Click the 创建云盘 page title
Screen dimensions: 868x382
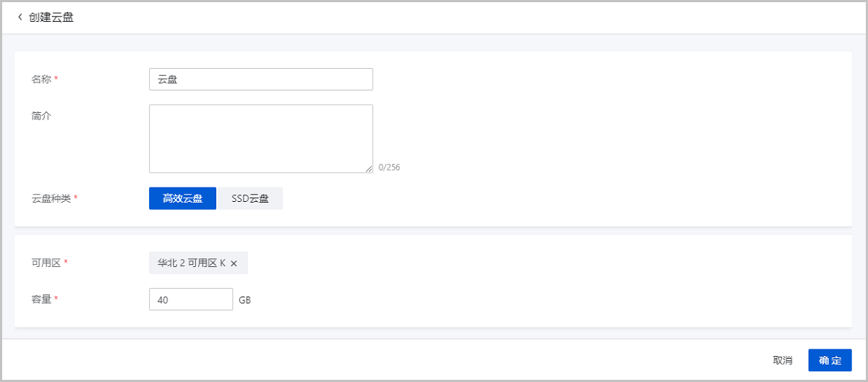coord(51,17)
